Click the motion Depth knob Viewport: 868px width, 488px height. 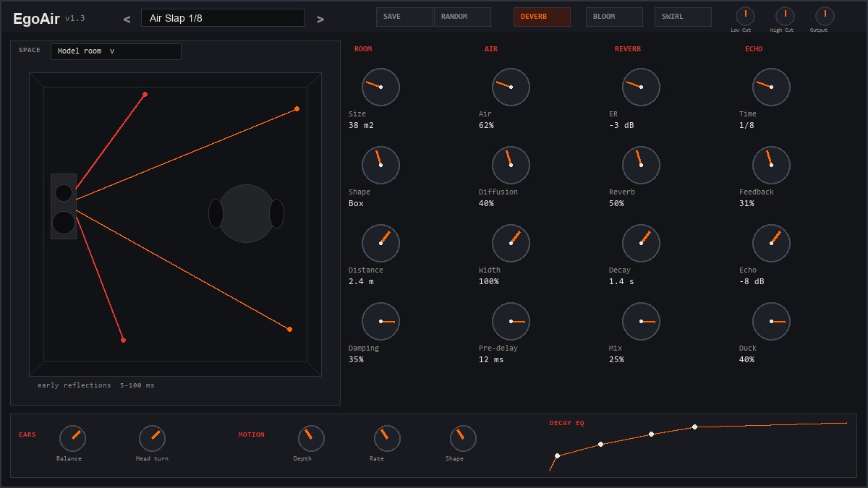(x=311, y=438)
